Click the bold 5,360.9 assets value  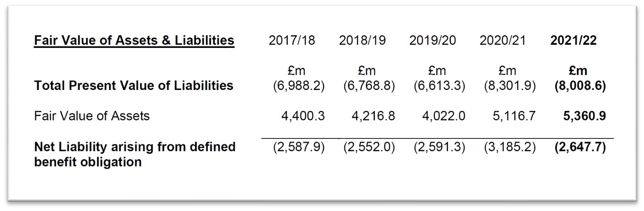pos(584,116)
